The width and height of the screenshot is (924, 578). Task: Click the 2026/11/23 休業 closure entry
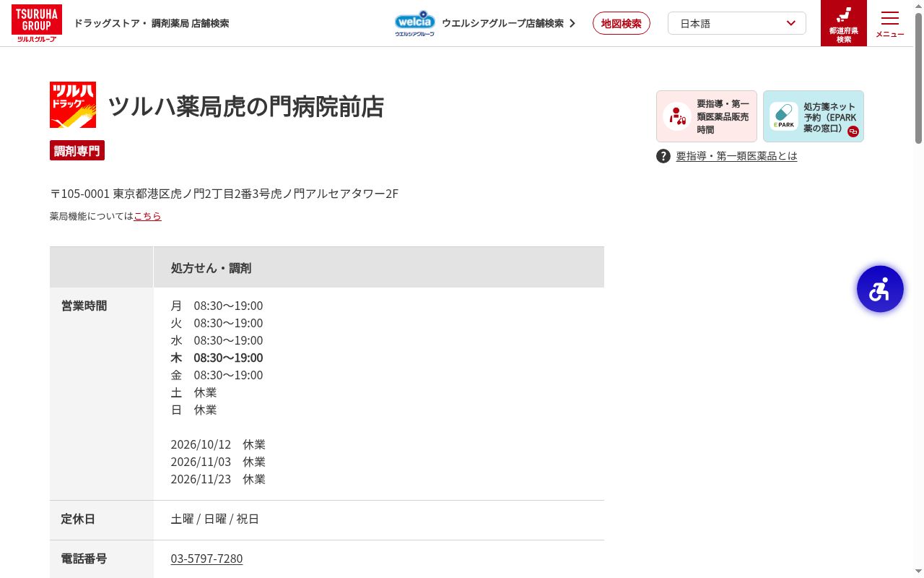click(218, 479)
